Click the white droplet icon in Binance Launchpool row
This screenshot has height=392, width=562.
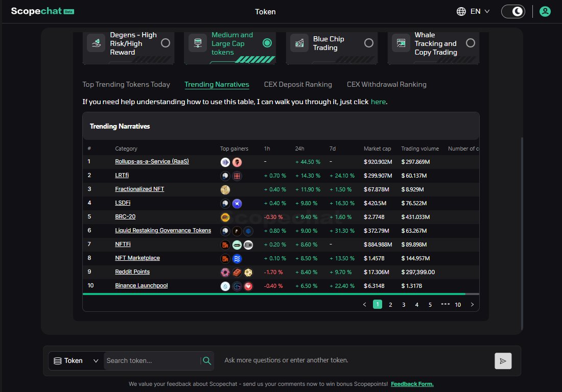225,286
